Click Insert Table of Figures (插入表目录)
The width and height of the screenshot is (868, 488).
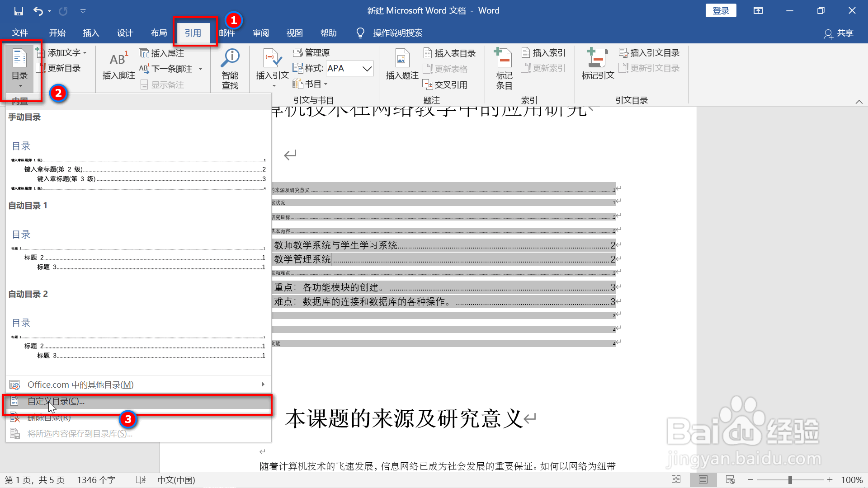(x=450, y=53)
